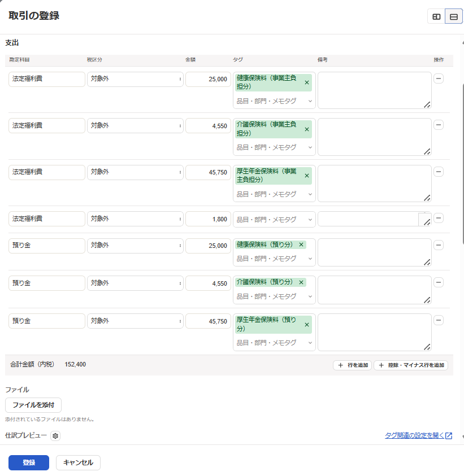The height and width of the screenshot is (476, 464).
Task: Delete the 健康保険料（預り分）tag via its x
Action: point(301,244)
